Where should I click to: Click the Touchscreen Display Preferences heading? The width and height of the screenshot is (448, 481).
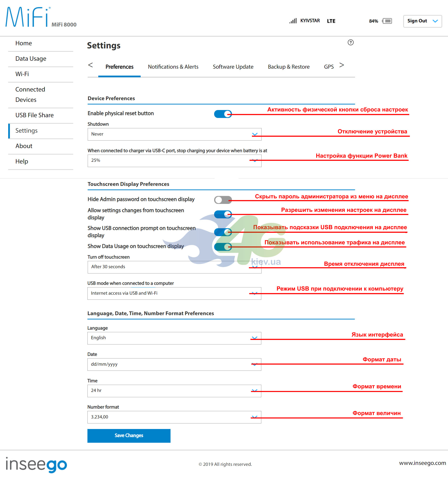128,184
